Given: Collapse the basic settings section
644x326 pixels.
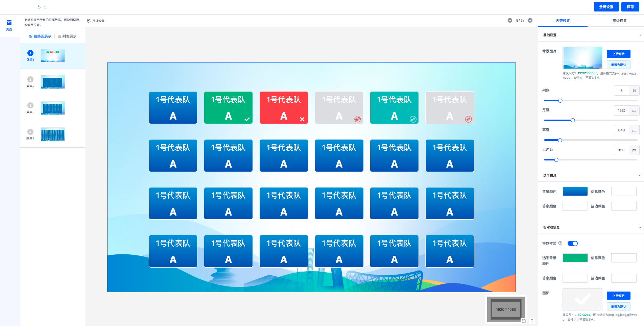Looking at the screenshot, I should click(x=640, y=35).
